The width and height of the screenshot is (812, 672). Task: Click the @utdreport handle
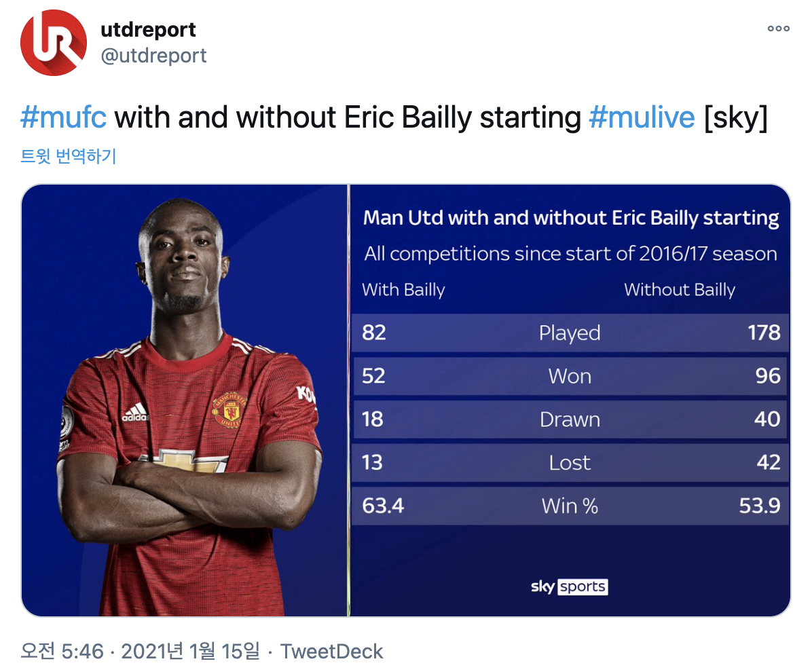(x=153, y=55)
